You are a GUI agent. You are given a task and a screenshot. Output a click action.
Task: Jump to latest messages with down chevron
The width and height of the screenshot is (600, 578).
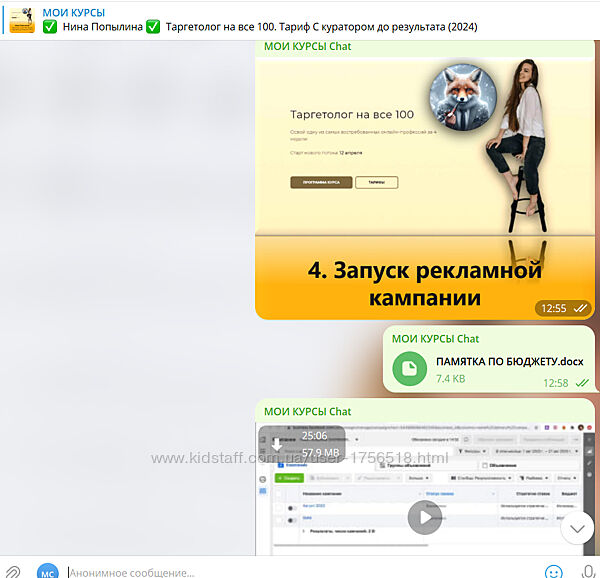[x=577, y=527]
